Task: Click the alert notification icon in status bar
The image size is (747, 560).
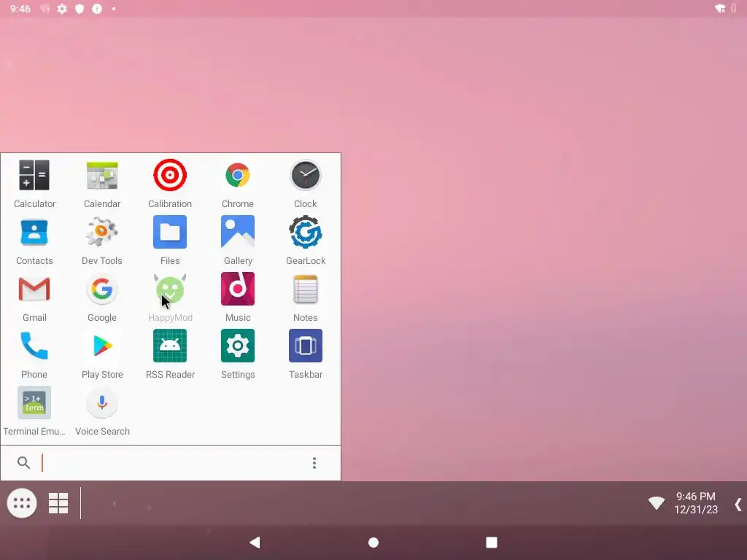Action: coord(97,9)
